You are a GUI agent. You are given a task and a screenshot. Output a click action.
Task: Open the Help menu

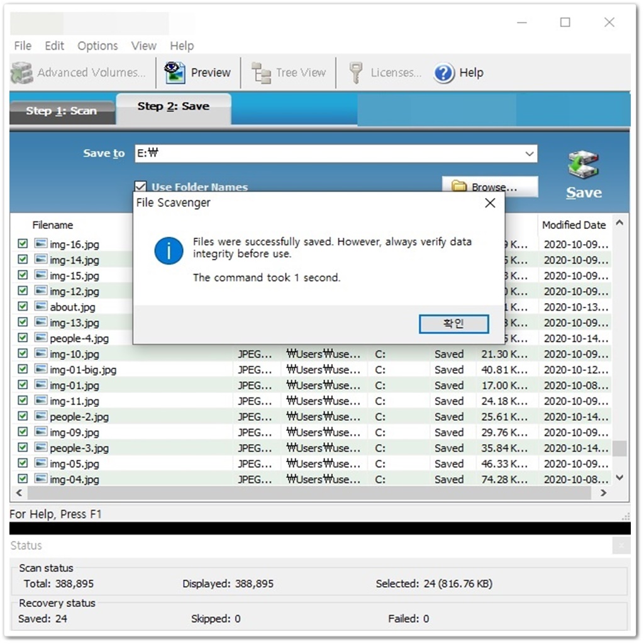coord(182,45)
